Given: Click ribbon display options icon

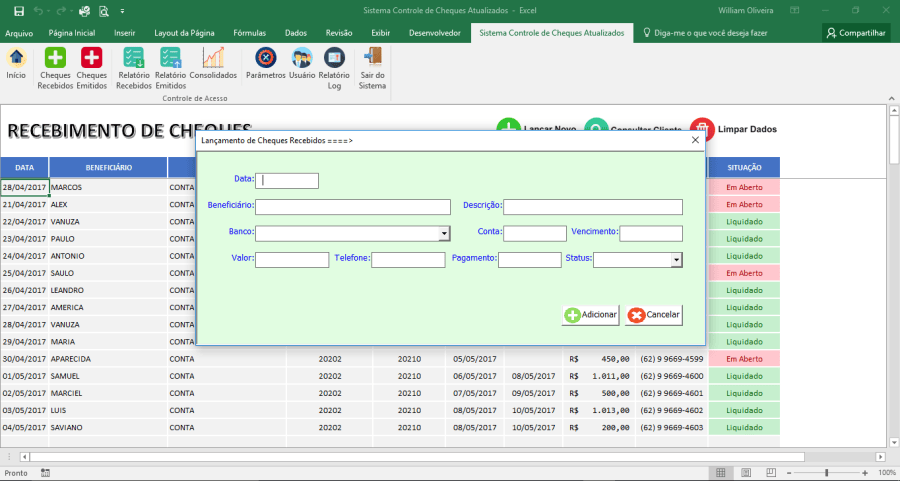Looking at the screenshot, I should pos(795,10).
